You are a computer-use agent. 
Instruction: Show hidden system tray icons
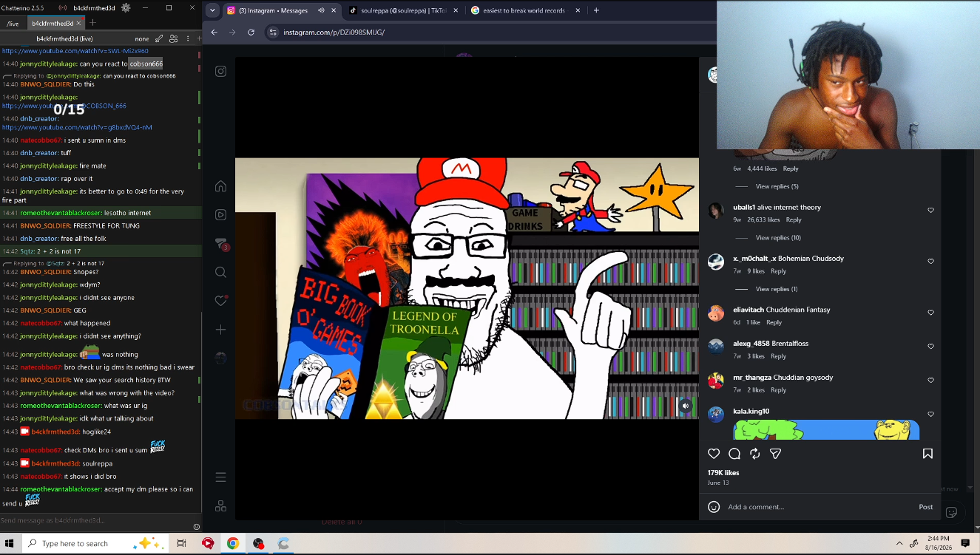(x=899, y=543)
